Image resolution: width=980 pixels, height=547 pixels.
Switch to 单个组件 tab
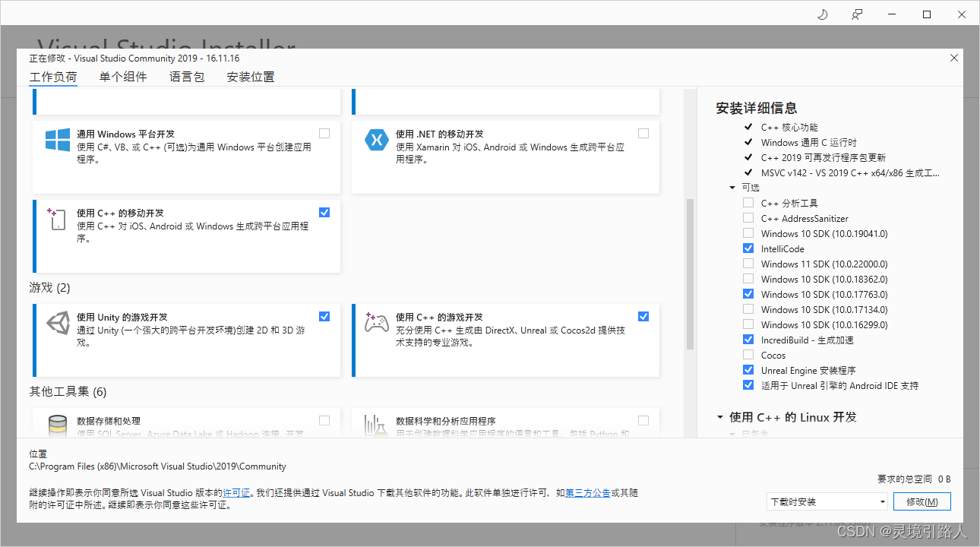pyautogui.click(x=123, y=77)
